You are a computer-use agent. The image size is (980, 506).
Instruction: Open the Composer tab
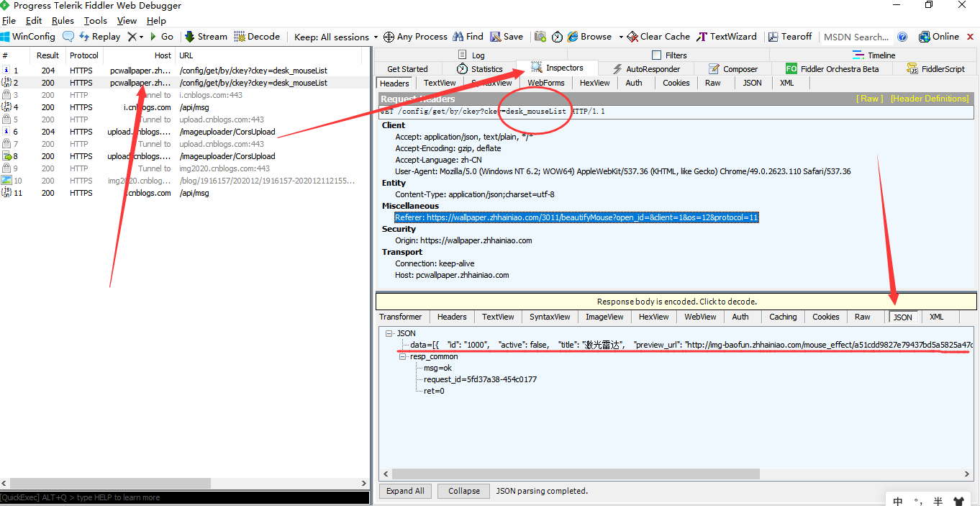coord(733,69)
